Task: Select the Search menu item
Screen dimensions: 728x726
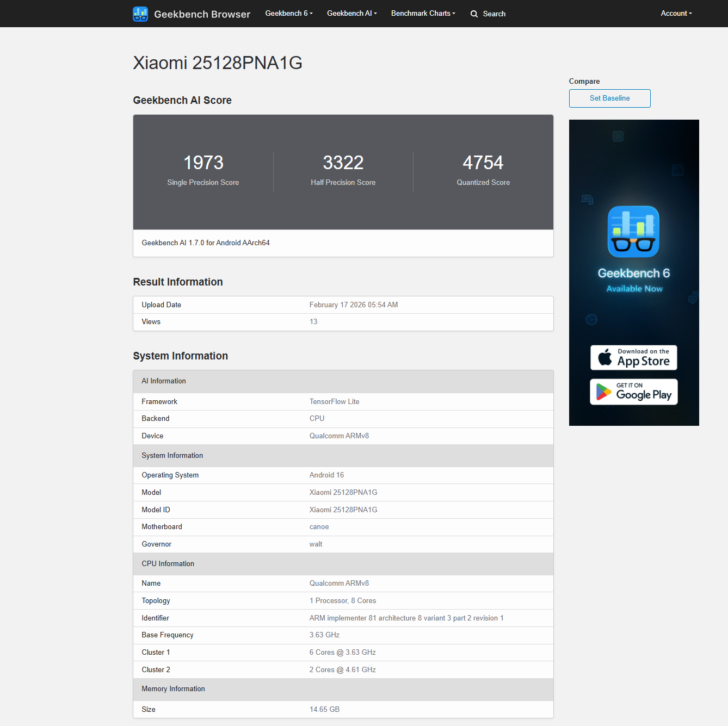Action: 488,14
